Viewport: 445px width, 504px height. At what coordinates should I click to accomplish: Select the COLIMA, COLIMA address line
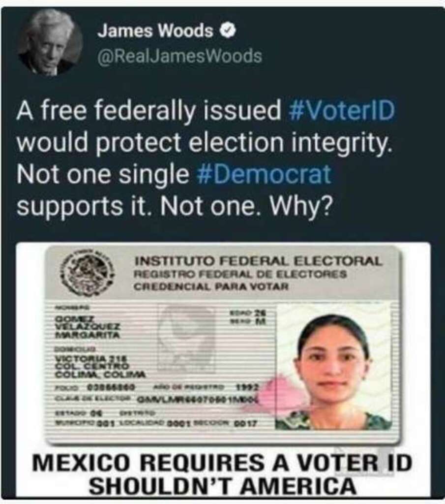[x=100, y=375]
